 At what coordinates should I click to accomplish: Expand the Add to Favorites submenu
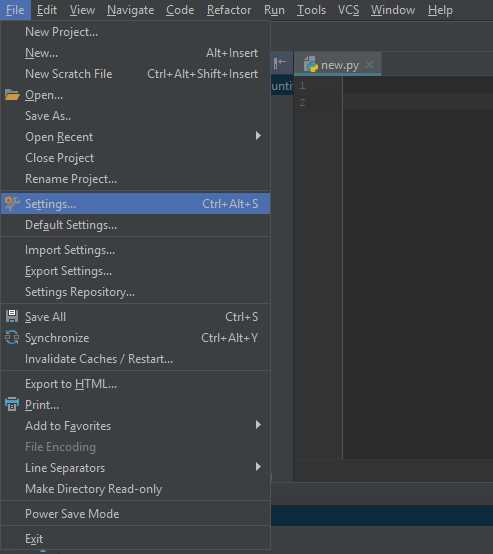click(136, 426)
